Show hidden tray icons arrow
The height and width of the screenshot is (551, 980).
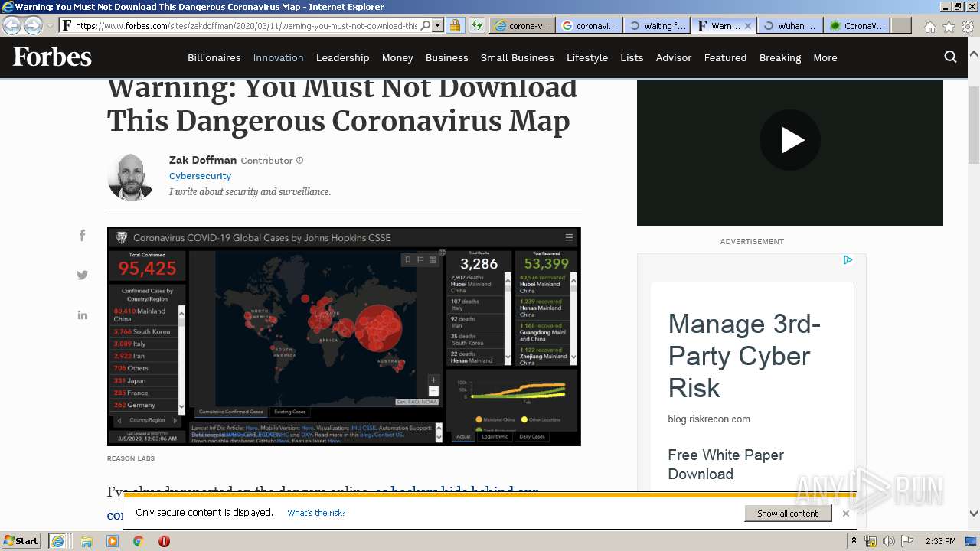(854, 541)
